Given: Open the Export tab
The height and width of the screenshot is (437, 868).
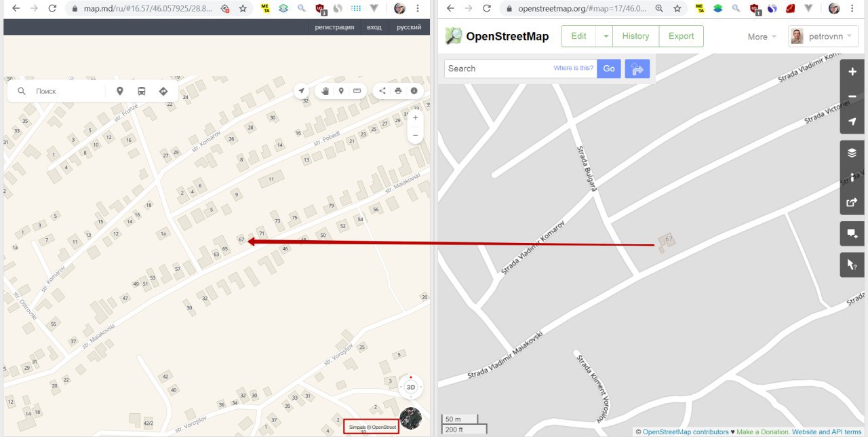Looking at the screenshot, I should coord(681,36).
